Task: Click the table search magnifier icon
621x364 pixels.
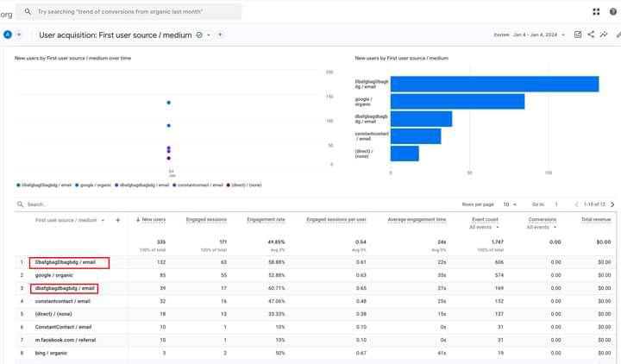Action: tap(20, 204)
